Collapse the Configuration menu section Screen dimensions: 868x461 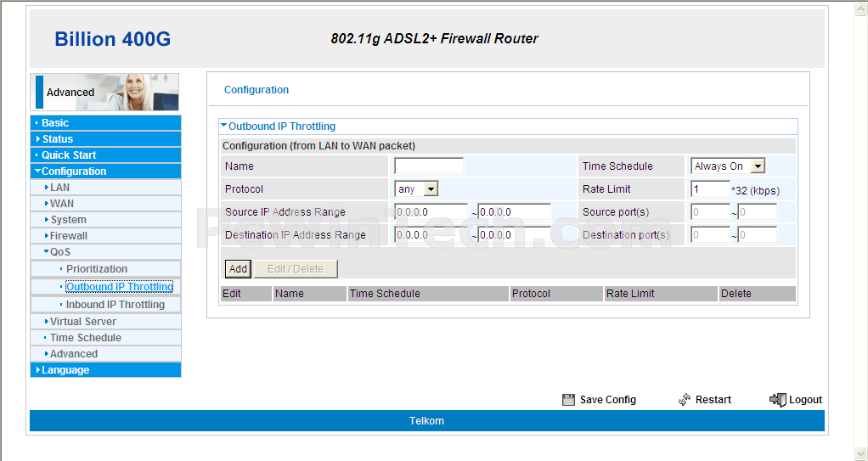tap(105, 171)
